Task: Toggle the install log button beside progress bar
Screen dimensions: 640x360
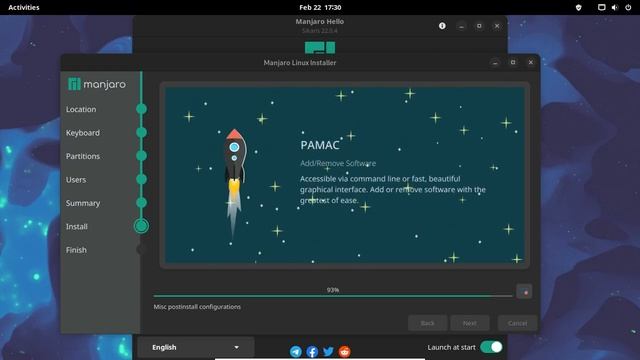Action: point(524,292)
